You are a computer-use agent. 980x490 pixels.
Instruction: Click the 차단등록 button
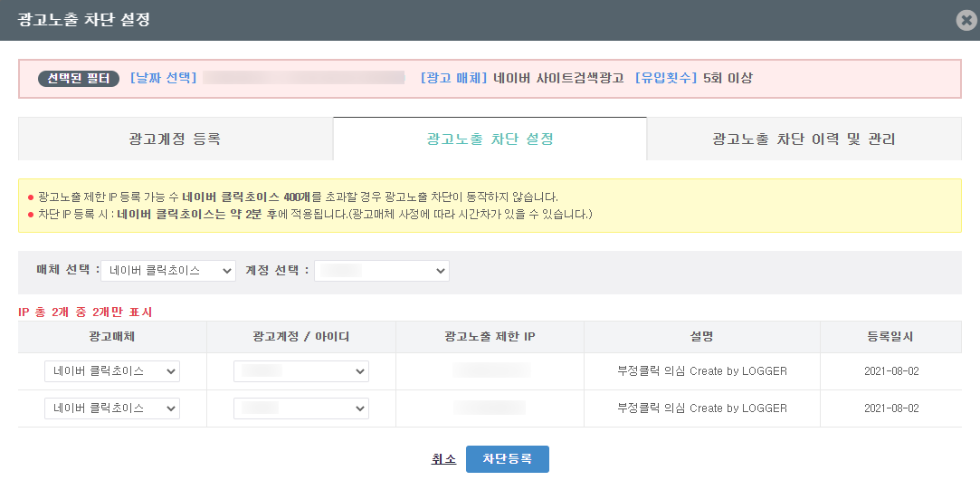click(508, 458)
